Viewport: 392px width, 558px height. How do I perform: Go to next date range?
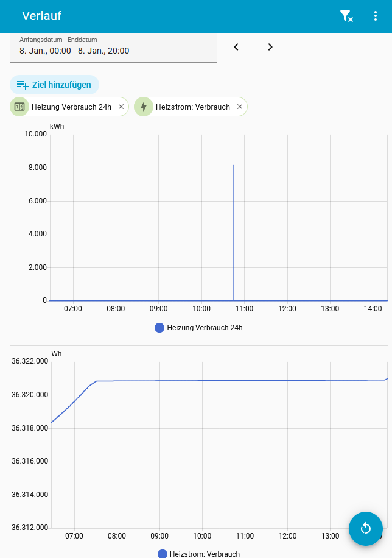pyautogui.click(x=270, y=47)
